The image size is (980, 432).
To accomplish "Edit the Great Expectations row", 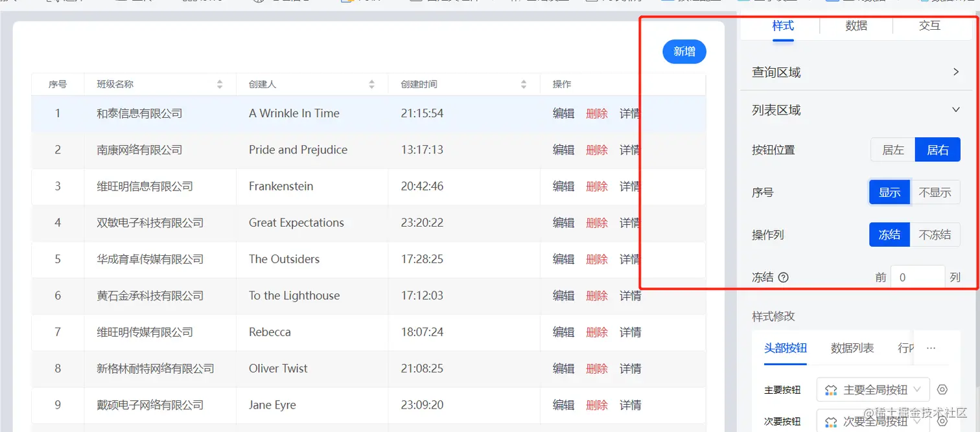I will tap(563, 223).
